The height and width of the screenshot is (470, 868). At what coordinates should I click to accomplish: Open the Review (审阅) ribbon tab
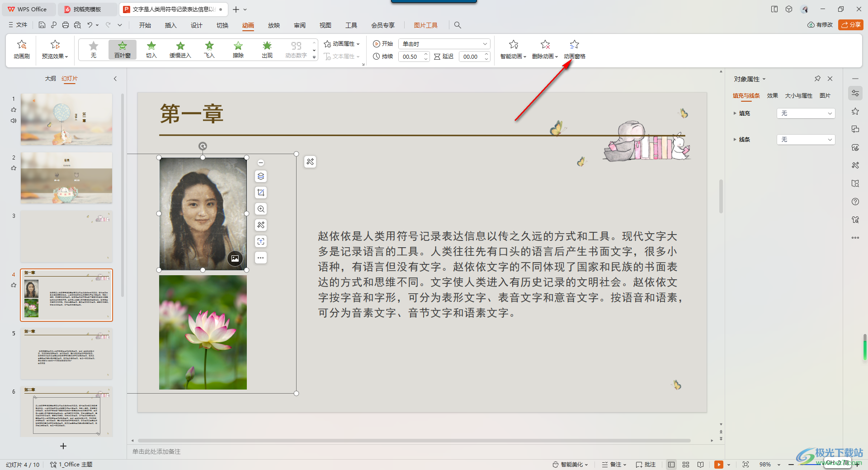tap(300, 25)
